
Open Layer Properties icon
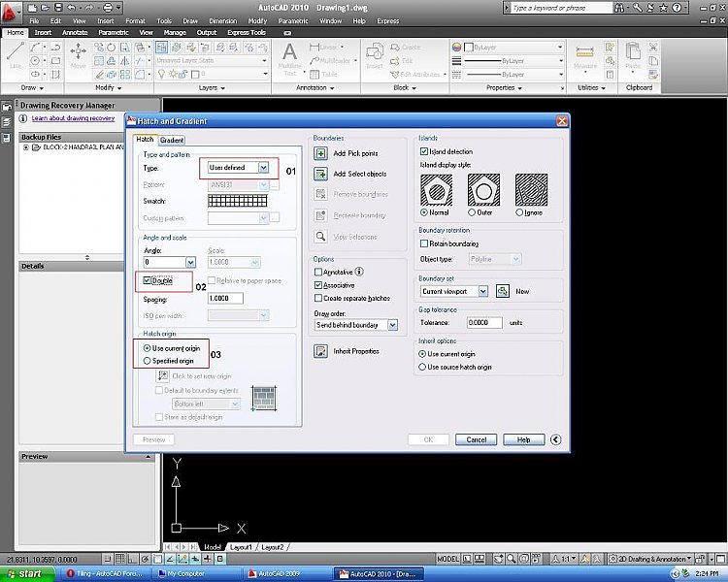click(x=161, y=47)
